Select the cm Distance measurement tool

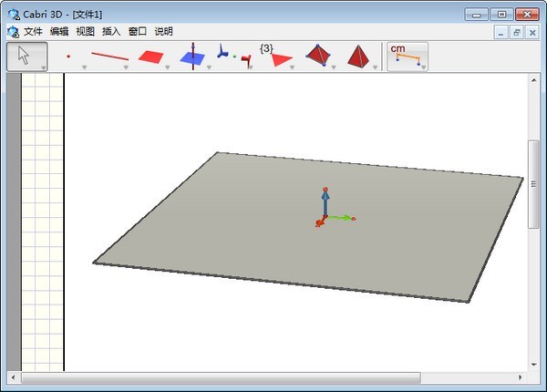coord(408,57)
